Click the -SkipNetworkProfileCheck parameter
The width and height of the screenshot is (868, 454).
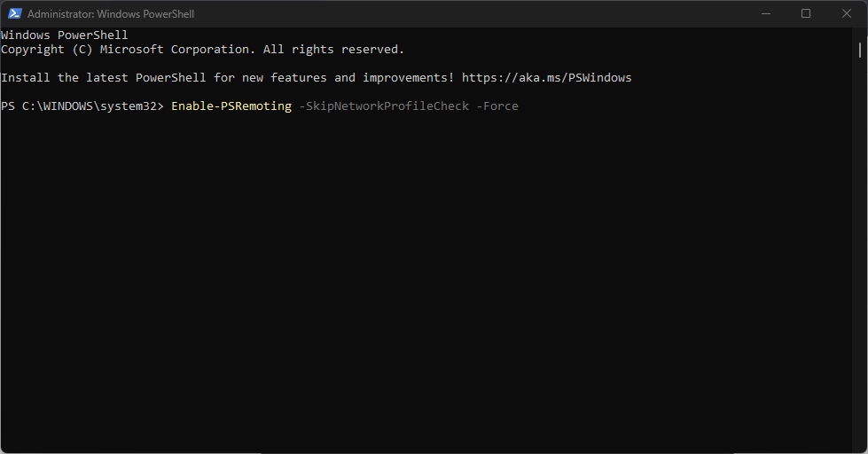click(x=384, y=106)
